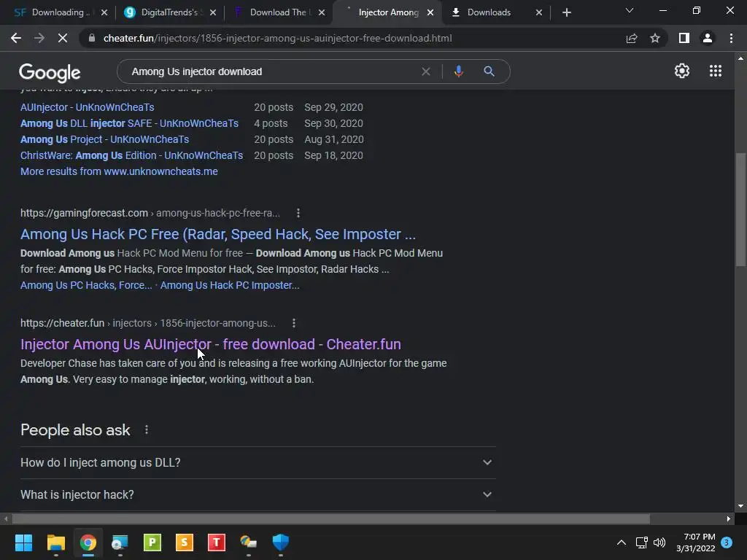Open More results from www.unknowncheats.me
Viewport: 747px width, 560px height.
point(119,171)
